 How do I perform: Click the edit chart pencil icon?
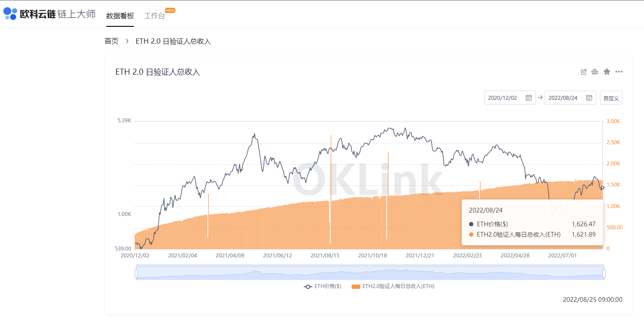(x=584, y=72)
